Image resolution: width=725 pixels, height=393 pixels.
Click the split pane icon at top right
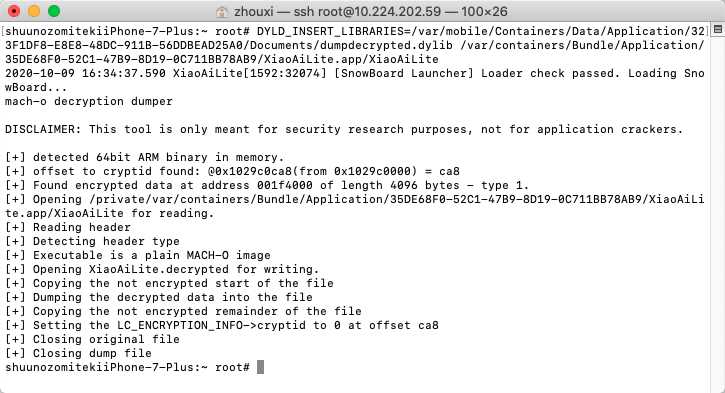tap(718, 29)
